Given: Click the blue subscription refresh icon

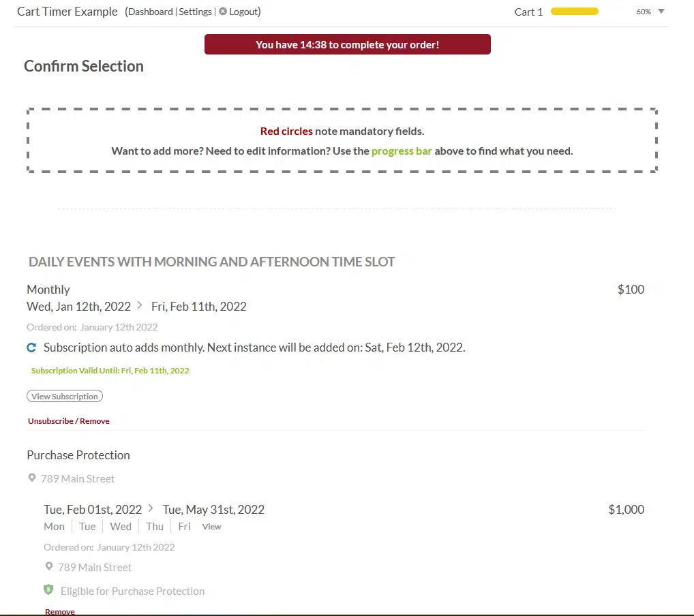Looking at the screenshot, I should [31, 348].
